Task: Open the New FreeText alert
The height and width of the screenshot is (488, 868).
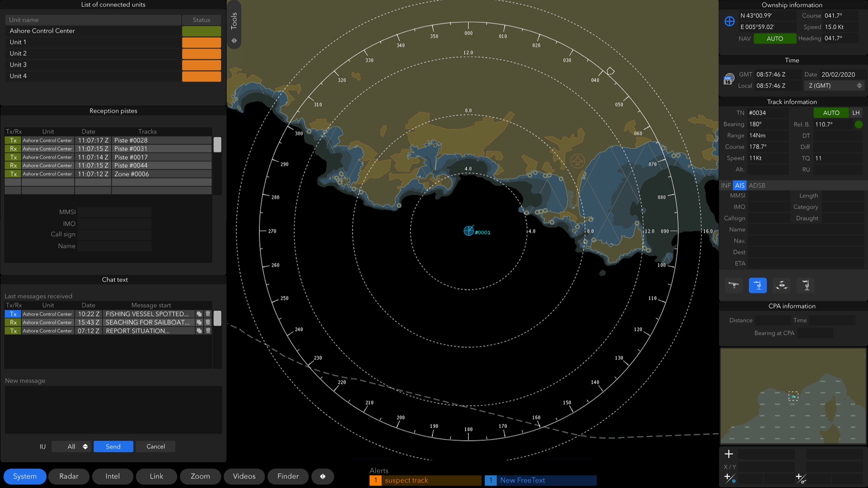Action: (540, 480)
